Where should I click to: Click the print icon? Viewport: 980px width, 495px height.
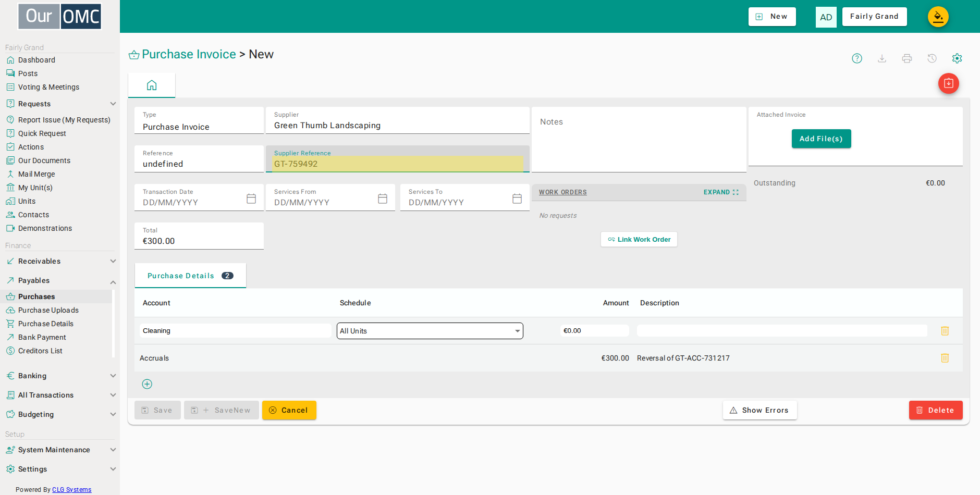(x=907, y=58)
